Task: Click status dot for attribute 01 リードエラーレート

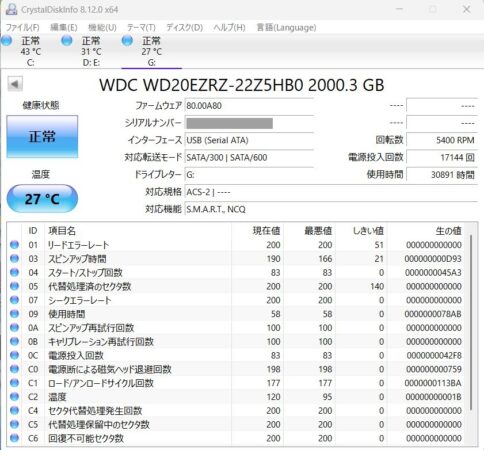Action: click(14, 245)
